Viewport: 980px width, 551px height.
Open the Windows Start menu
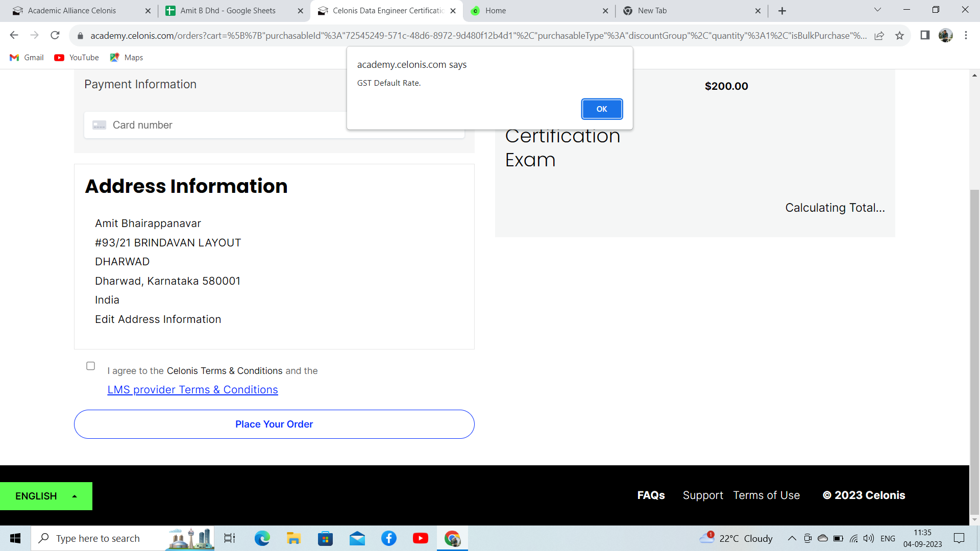(15, 538)
